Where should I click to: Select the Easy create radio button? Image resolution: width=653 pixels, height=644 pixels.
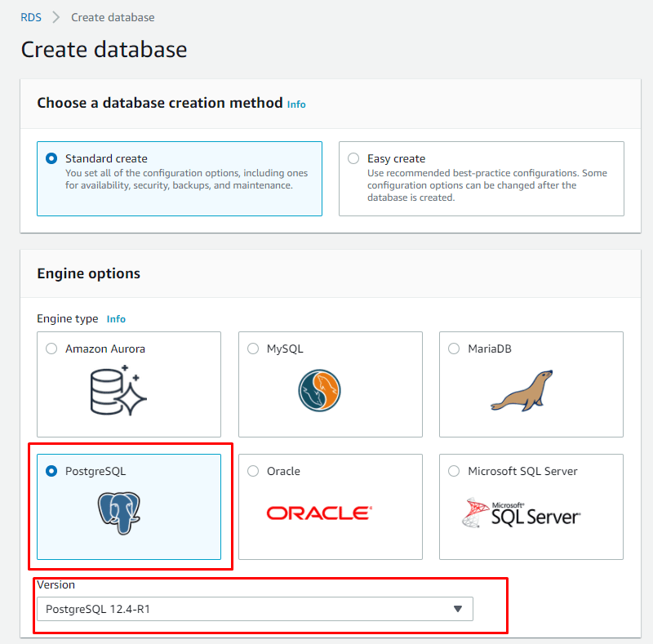[353, 158]
